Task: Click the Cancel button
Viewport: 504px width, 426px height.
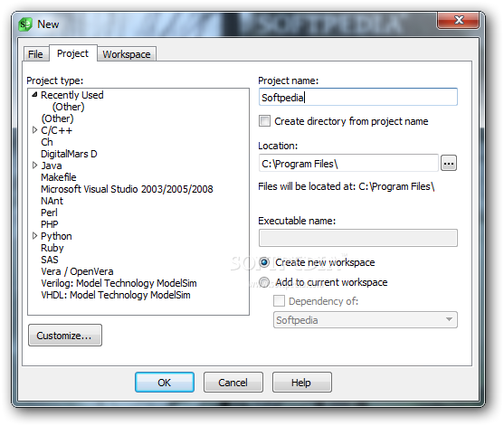Action: (233, 383)
